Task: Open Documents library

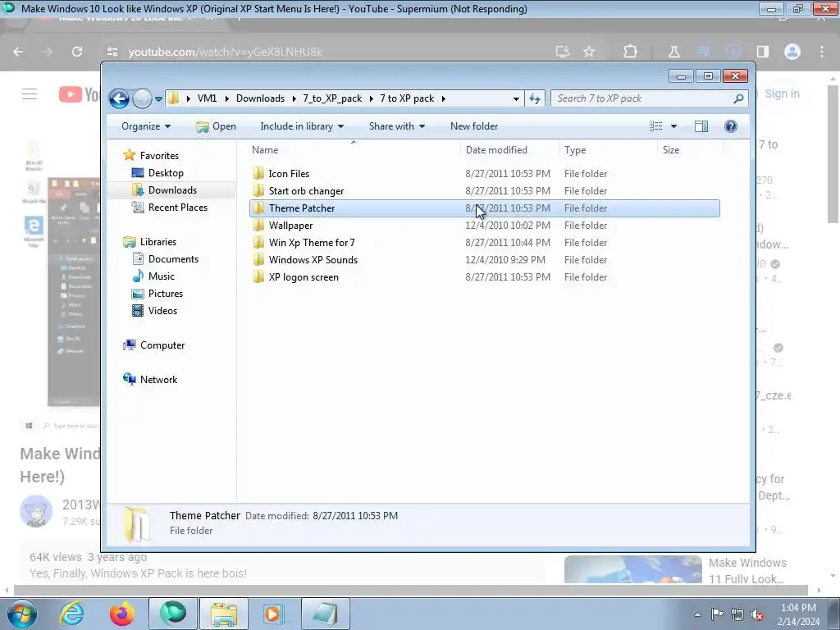Action: pyautogui.click(x=173, y=259)
